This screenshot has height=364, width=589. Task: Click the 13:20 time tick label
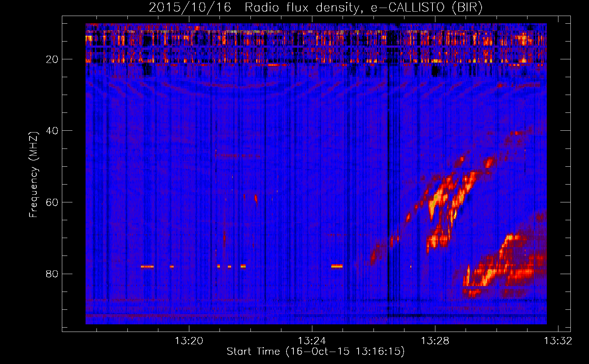pyautogui.click(x=189, y=341)
